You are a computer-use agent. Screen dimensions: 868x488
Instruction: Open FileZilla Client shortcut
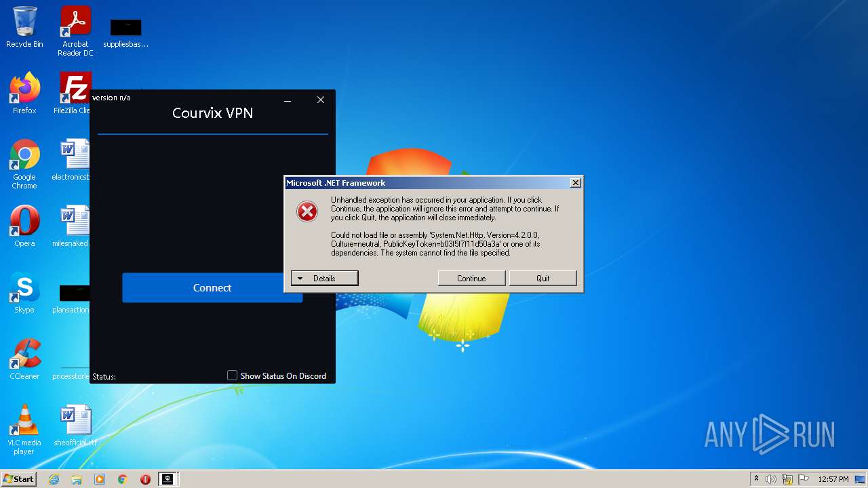(73, 94)
